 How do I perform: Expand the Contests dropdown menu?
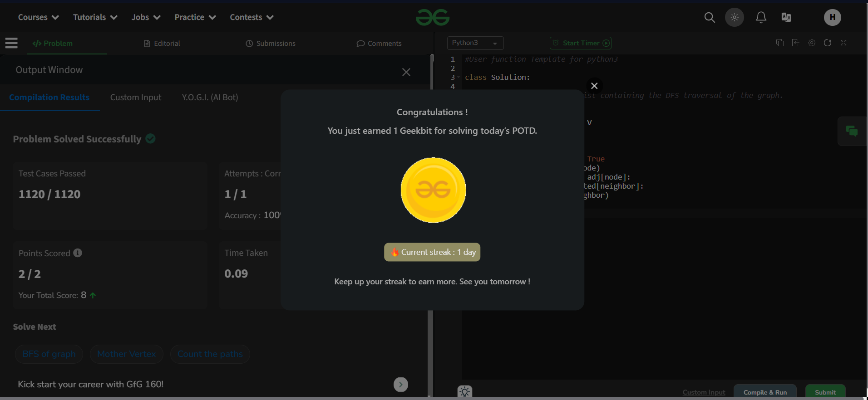(252, 17)
